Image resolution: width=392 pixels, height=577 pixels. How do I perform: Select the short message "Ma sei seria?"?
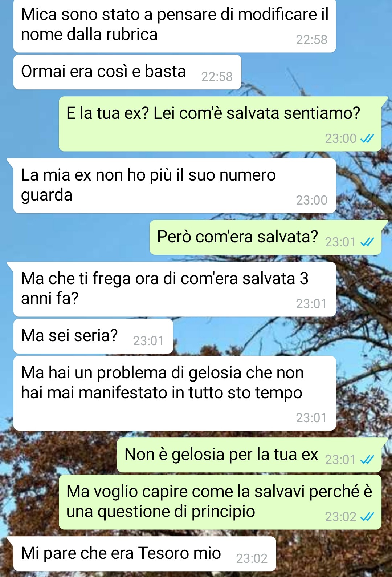tap(93, 336)
